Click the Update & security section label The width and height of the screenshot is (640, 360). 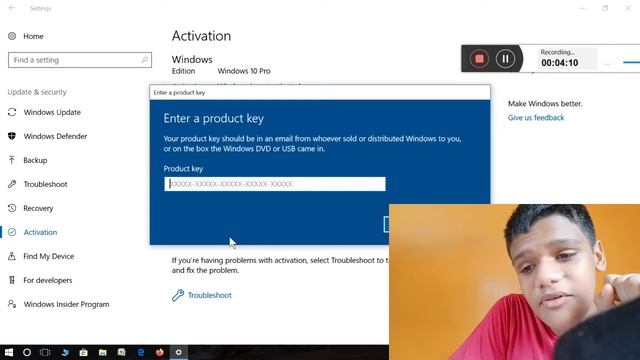pos(37,92)
